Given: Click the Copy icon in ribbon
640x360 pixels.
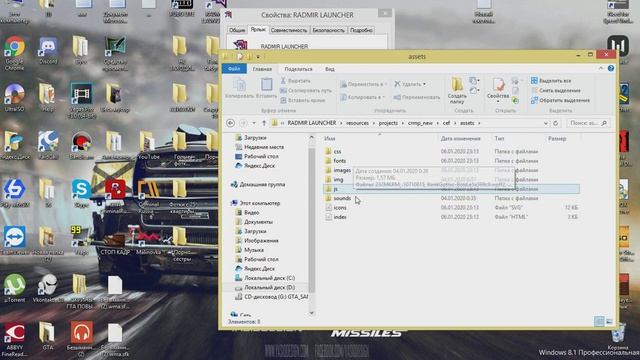Looking at the screenshot, I should 240,89.
